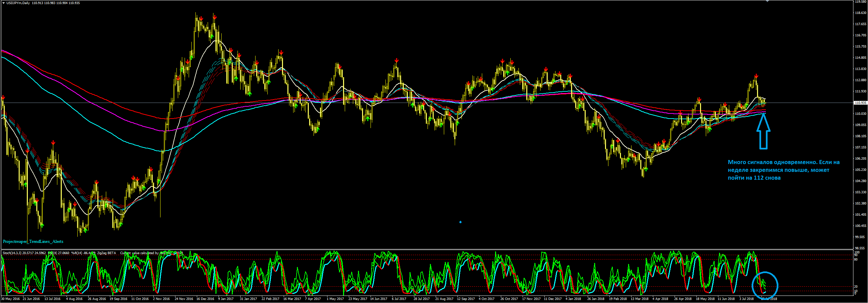Click the 112.880 price level on scale

tap(861, 80)
